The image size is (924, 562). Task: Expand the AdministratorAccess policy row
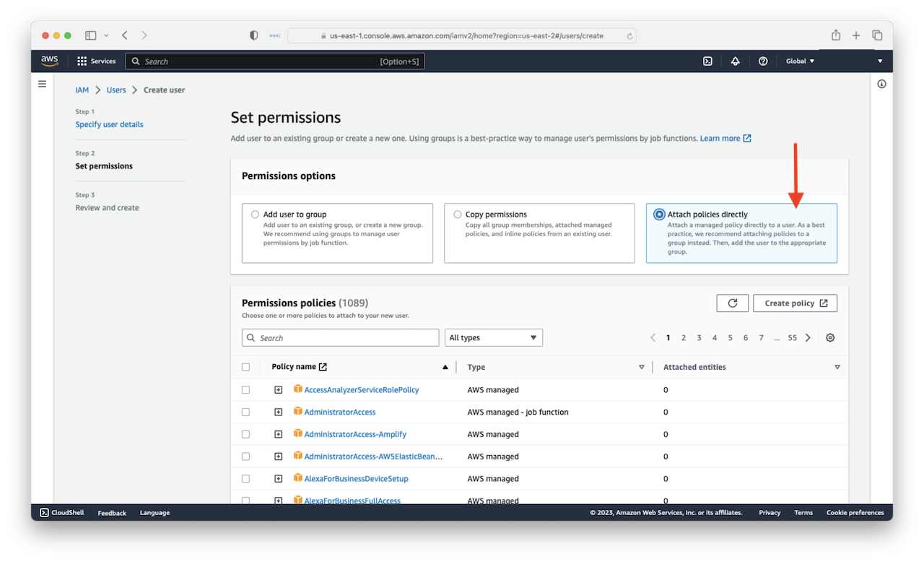(278, 412)
